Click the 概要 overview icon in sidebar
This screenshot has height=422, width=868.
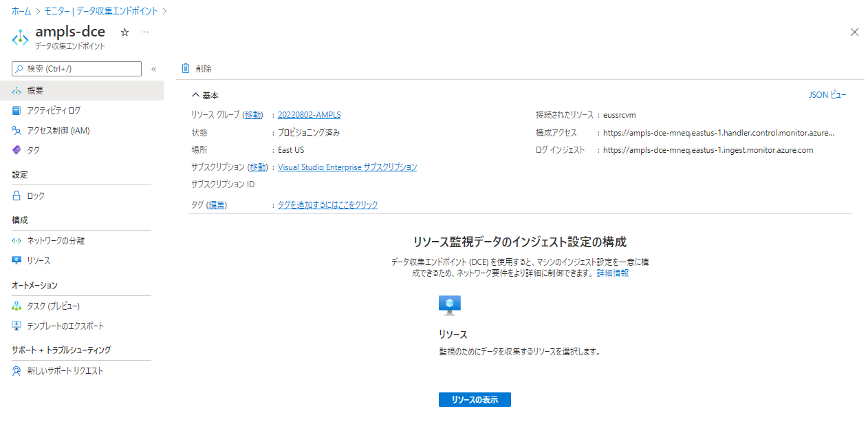pyautogui.click(x=17, y=90)
